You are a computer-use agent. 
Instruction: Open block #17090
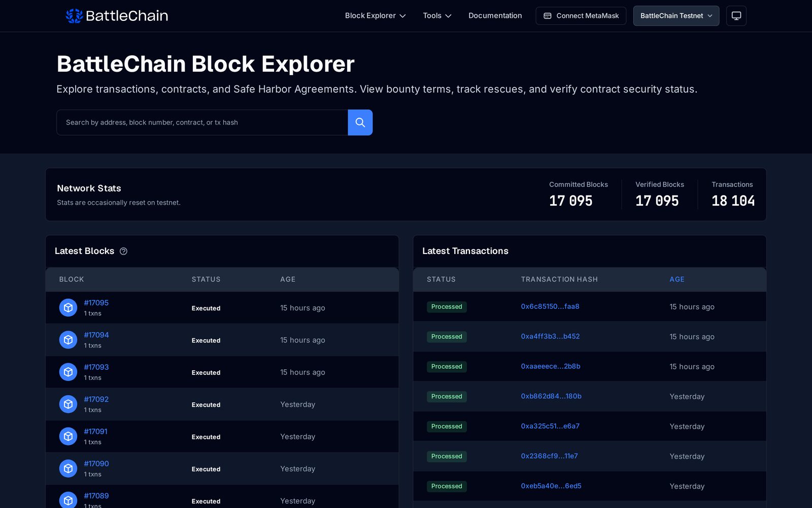(96, 463)
